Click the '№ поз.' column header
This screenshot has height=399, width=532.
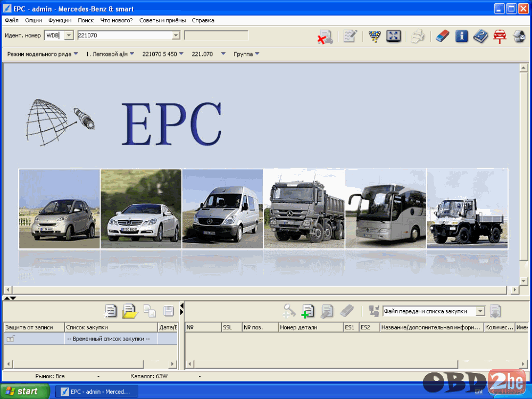[260, 327]
